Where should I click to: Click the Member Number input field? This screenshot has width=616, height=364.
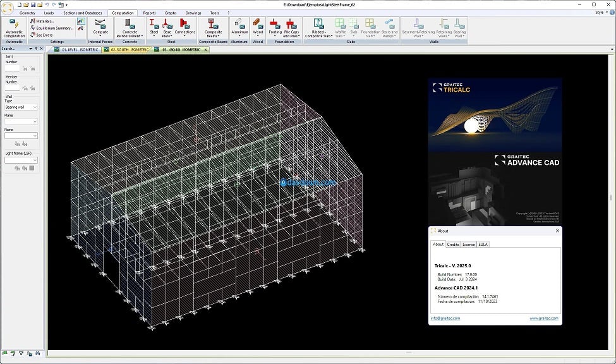point(12,88)
